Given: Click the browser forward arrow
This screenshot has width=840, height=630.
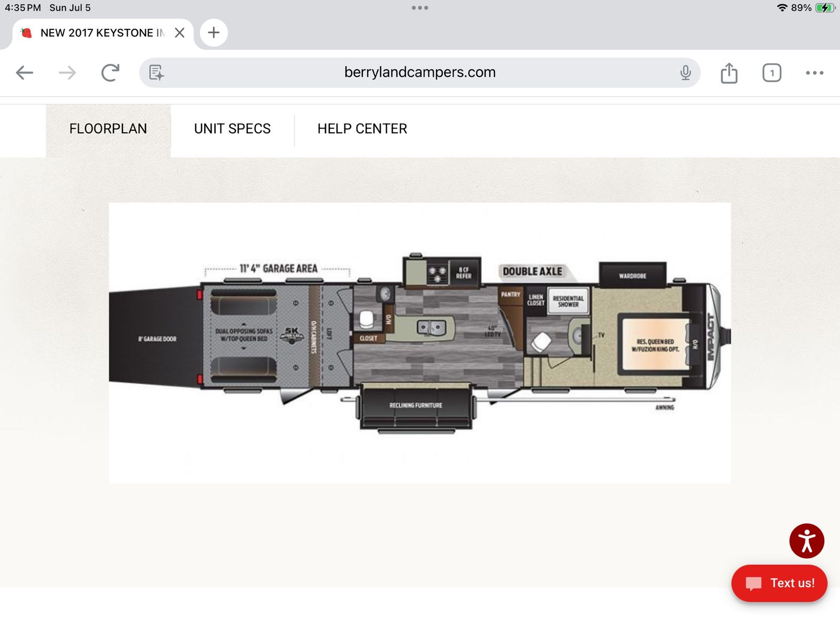Looking at the screenshot, I should [x=67, y=72].
